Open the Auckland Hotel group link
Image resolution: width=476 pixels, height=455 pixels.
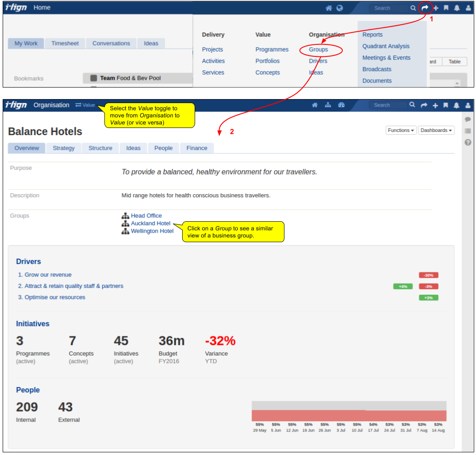coord(151,224)
